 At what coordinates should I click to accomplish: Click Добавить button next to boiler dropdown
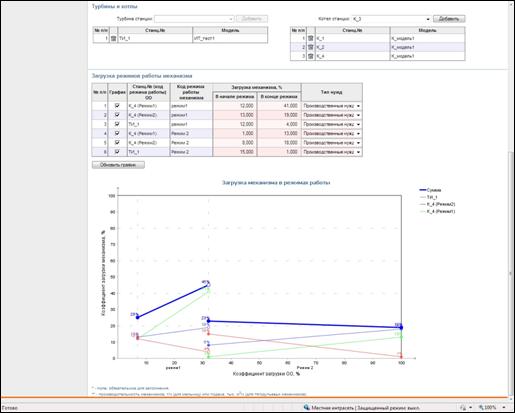click(449, 19)
